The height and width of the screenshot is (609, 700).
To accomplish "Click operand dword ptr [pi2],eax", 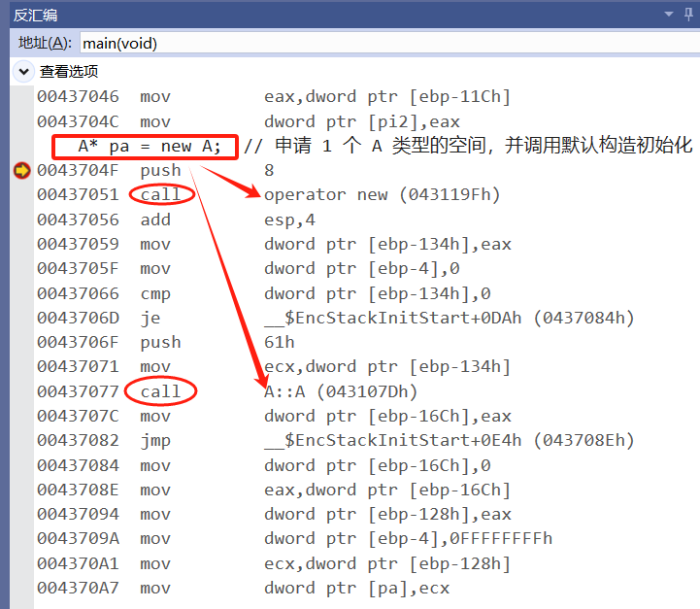I will (x=361, y=121).
